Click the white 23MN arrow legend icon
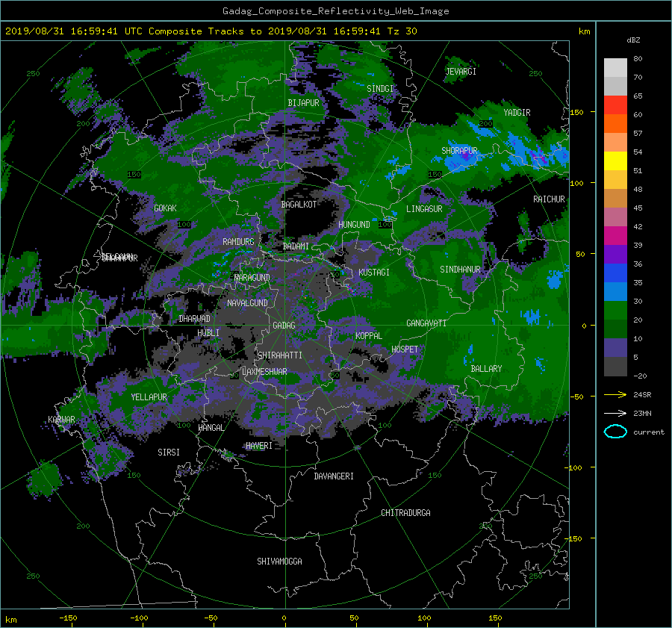 pyautogui.click(x=615, y=413)
